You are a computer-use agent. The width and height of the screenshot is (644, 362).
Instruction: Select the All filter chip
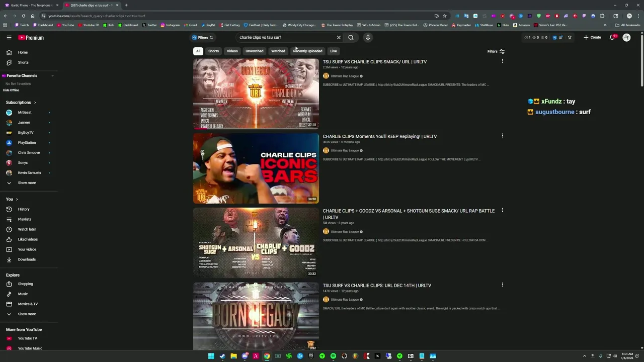pos(198,51)
